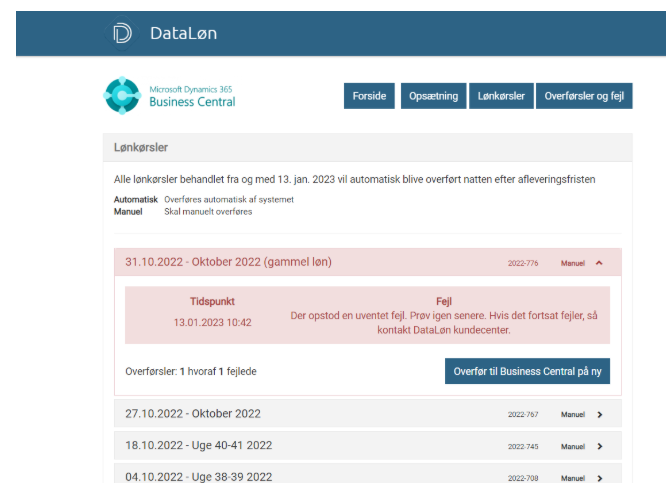Click the Microsoft Dynamics 365 Business Central text
The height and width of the screenshot is (504, 666).
(x=192, y=96)
